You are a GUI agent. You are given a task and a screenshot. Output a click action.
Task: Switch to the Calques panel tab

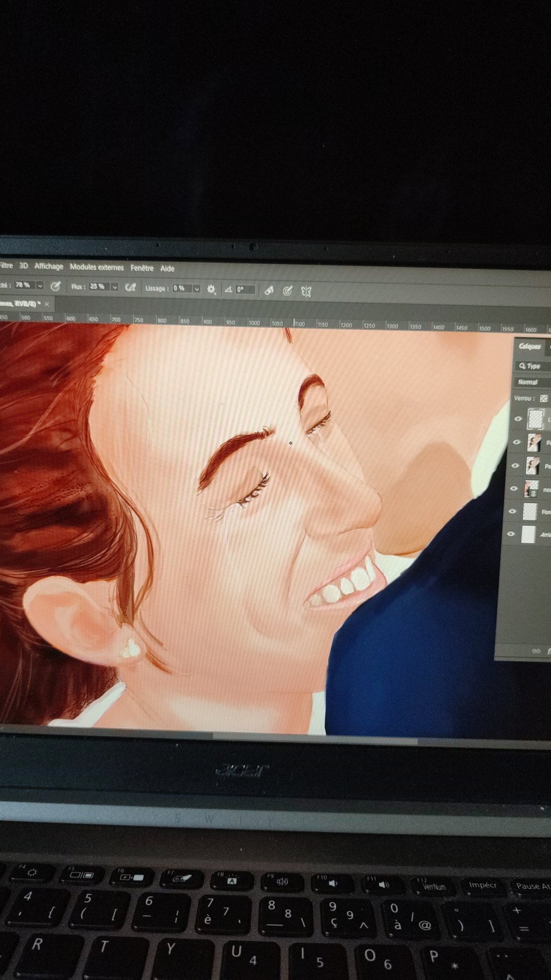click(x=529, y=346)
